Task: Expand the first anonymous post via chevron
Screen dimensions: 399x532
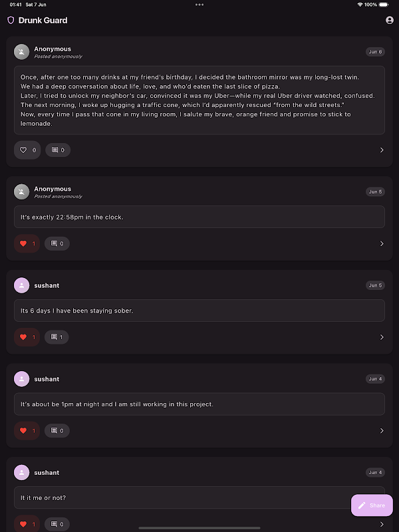Action: 382,150
